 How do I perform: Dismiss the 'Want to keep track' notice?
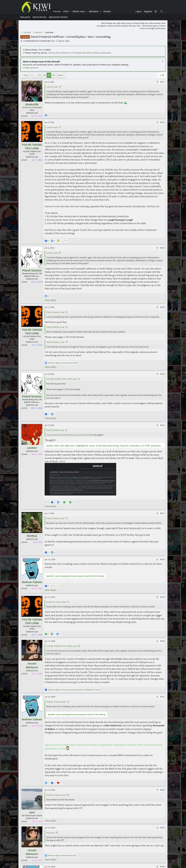pyautogui.click(x=162, y=61)
